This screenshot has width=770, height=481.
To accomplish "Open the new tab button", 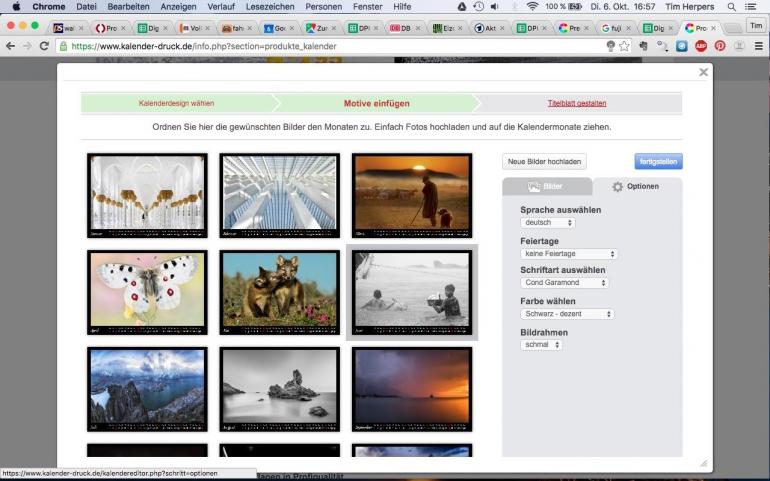I will (x=733, y=28).
